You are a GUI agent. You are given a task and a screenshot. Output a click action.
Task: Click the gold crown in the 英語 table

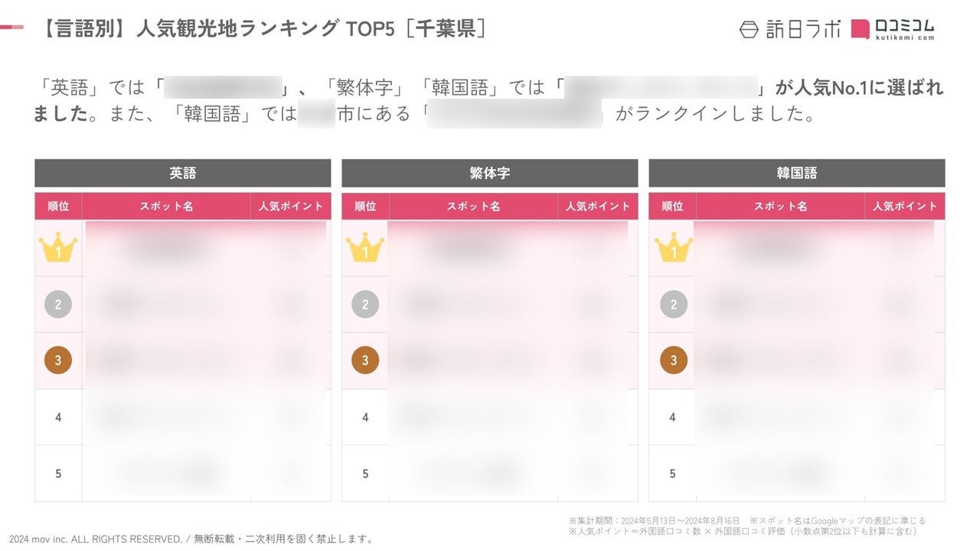(58, 249)
